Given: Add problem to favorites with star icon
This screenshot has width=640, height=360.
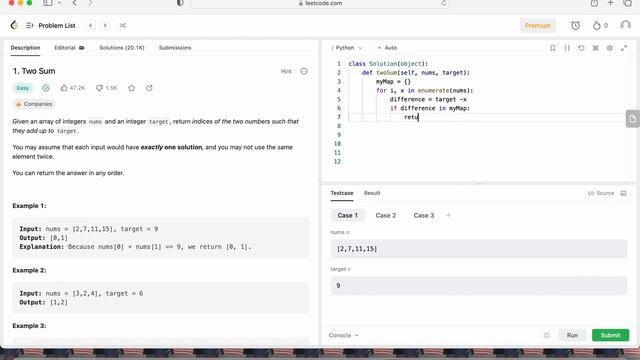Looking at the screenshot, I should tap(131, 88).
